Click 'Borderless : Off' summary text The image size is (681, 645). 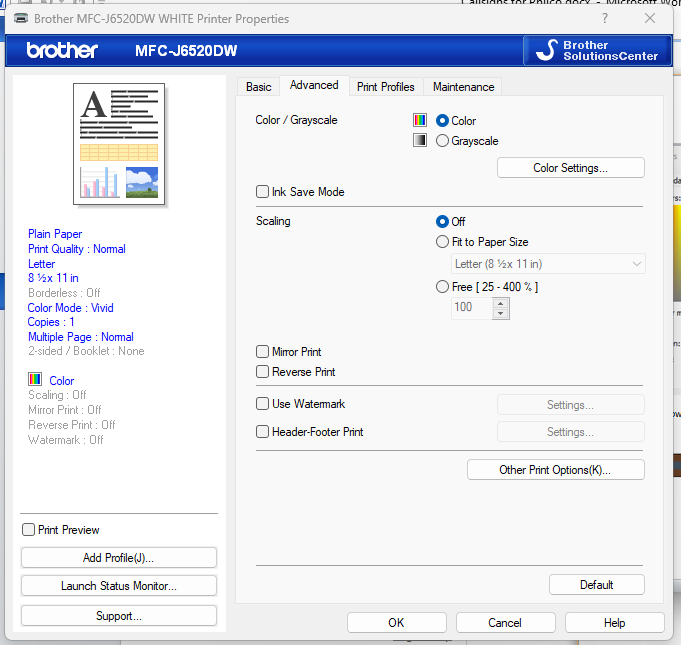[64, 292]
